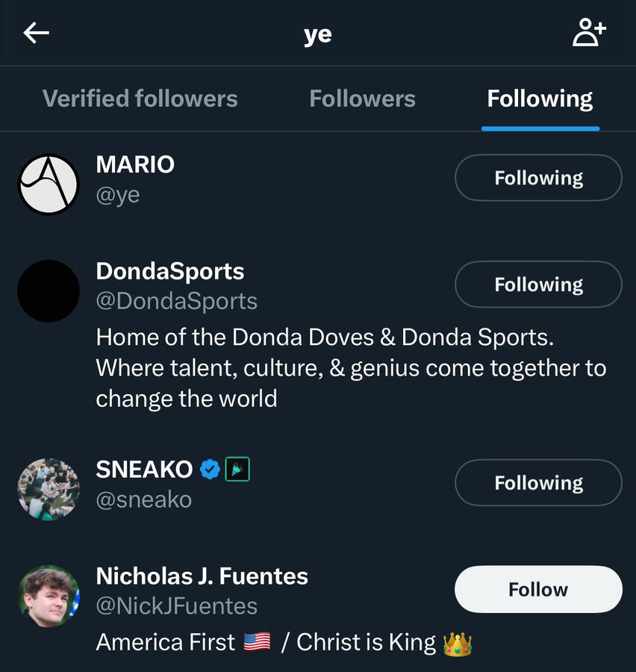The image size is (636, 672).
Task: Open SNEAKO's profile photo
Action: click(49, 489)
